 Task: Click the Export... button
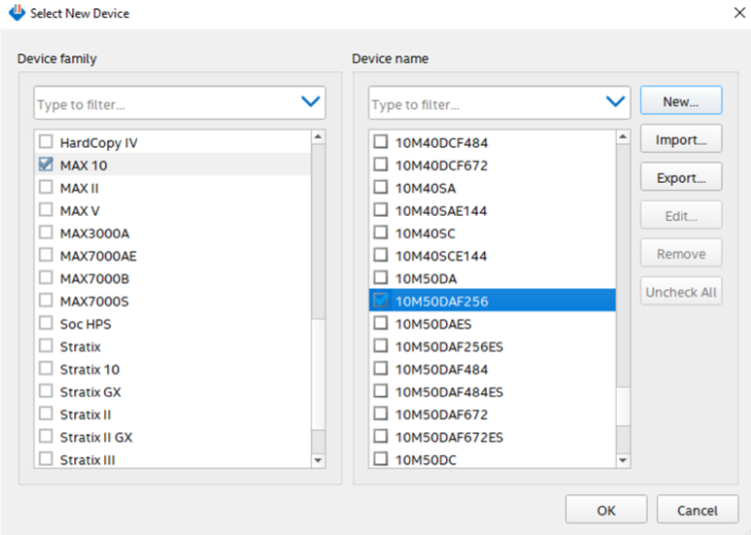[x=680, y=178]
